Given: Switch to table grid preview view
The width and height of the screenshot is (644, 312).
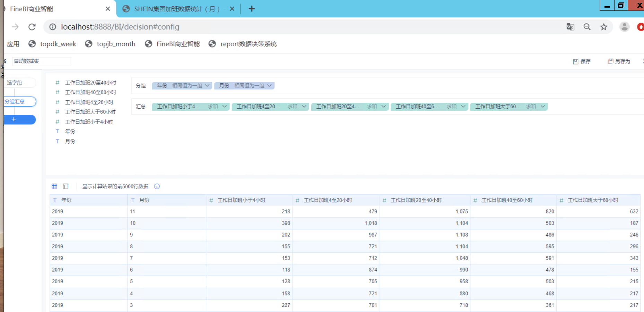Looking at the screenshot, I should point(54,186).
